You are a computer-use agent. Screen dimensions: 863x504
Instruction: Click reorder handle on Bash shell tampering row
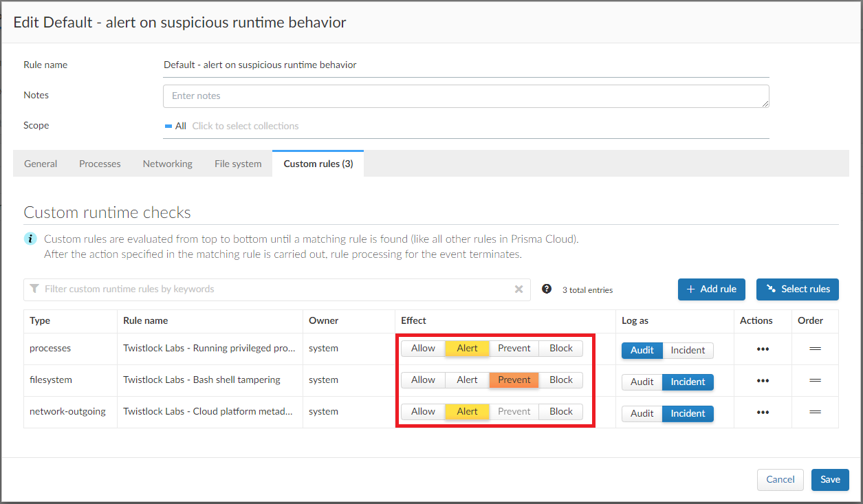(816, 380)
